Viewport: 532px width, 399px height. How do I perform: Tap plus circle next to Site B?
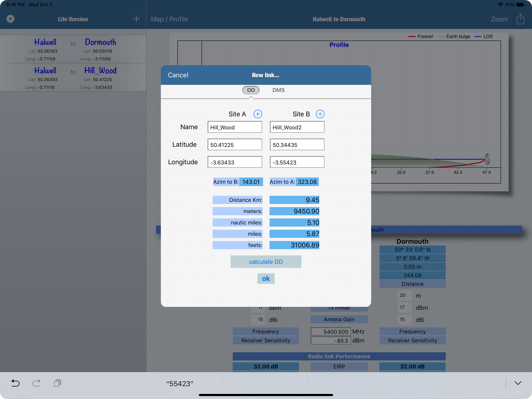[x=320, y=114]
